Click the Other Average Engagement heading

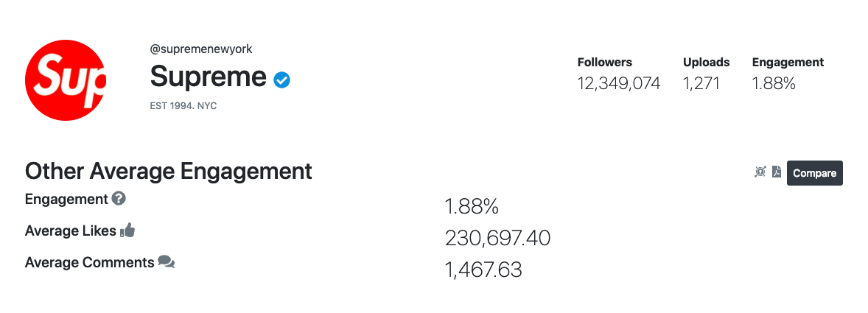[168, 172]
